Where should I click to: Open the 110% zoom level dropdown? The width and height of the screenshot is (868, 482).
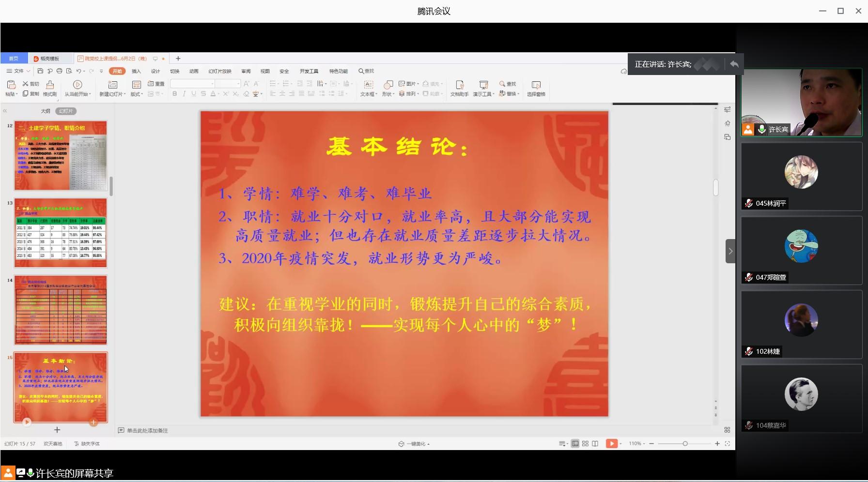click(636, 444)
